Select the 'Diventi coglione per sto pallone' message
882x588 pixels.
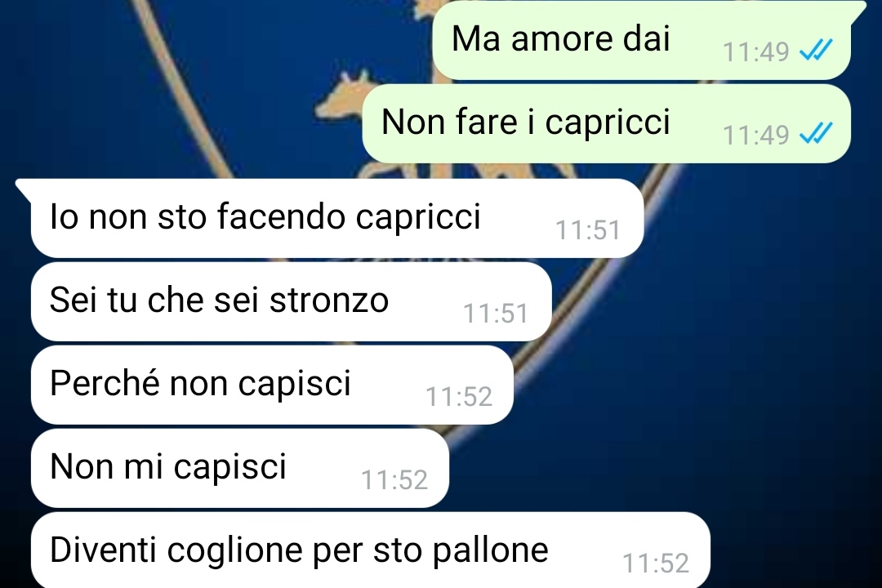point(371,550)
